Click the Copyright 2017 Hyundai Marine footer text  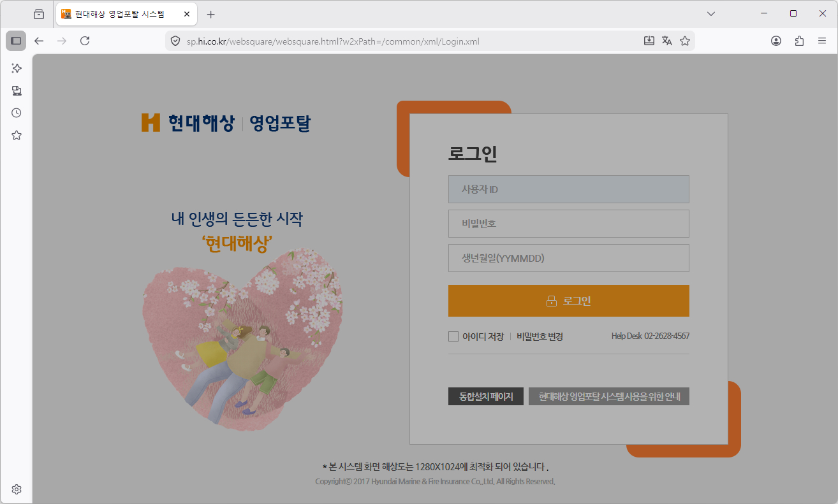point(435,482)
